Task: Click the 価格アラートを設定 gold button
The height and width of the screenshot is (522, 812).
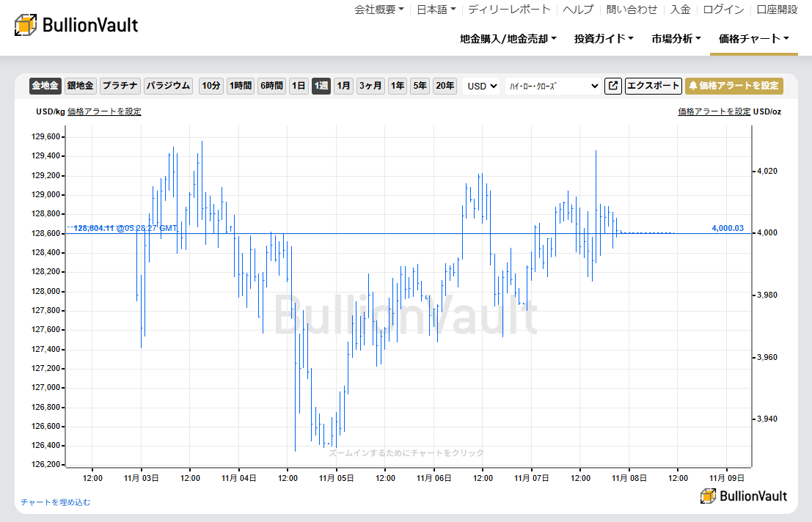Action: pos(734,86)
